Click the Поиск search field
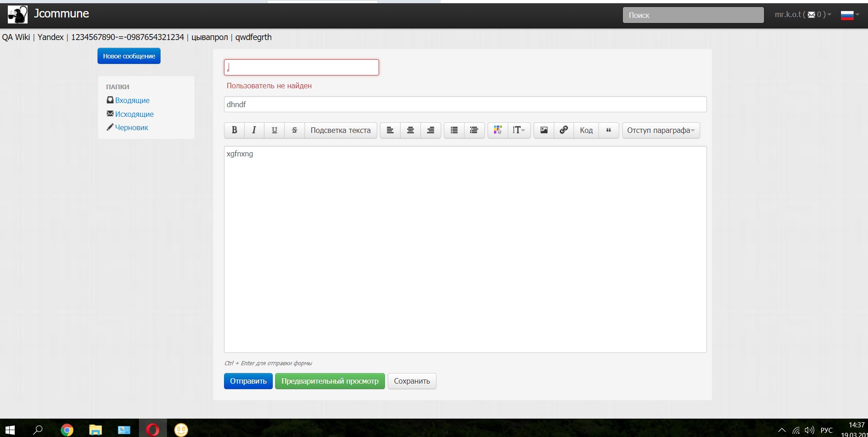The image size is (868, 437). [693, 15]
